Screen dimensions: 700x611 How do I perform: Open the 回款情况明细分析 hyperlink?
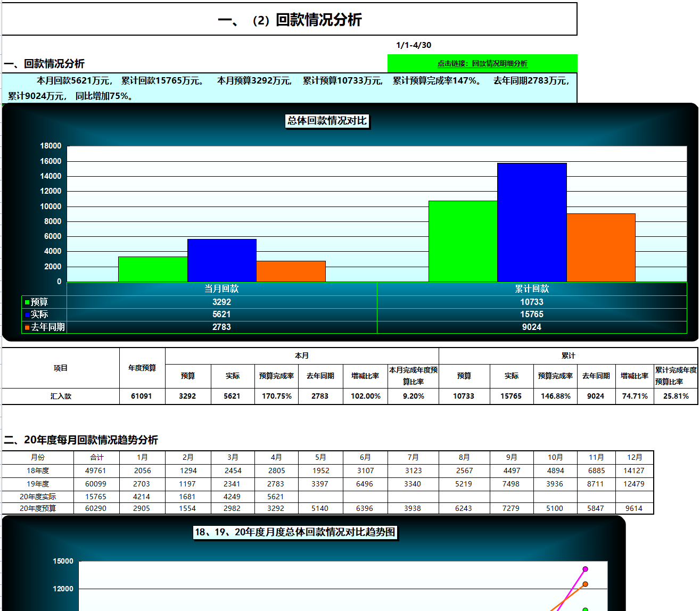click(482, 63)
